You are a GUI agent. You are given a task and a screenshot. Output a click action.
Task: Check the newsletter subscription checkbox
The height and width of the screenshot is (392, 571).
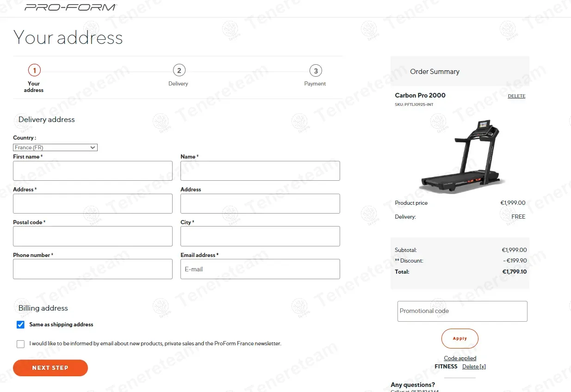coord(20,344)
